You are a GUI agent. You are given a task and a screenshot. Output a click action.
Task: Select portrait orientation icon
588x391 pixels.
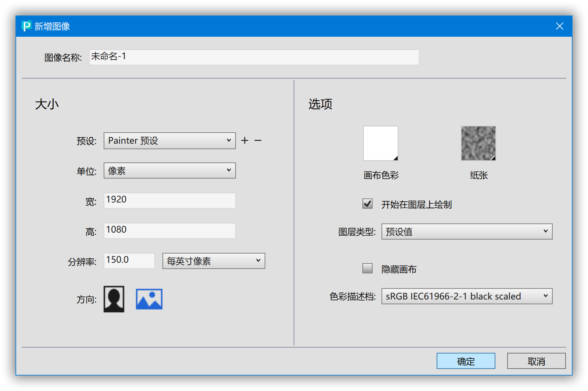(114, 299)
